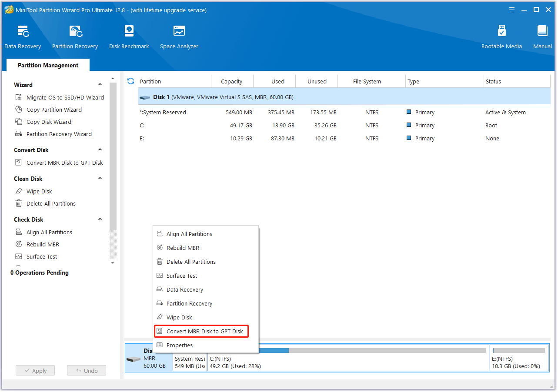
Task: Click Data Recovery icon in context menu
Action: [x=160, y=289]
